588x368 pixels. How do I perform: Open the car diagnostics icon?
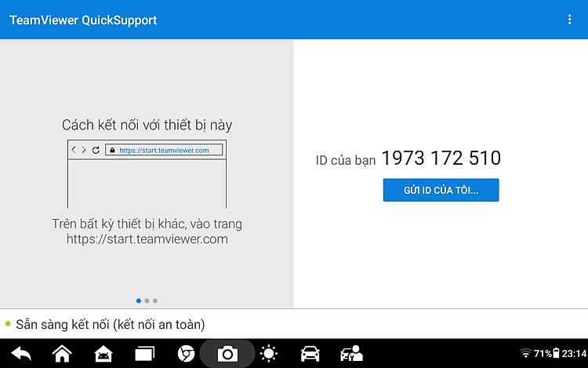coord(310,354)
